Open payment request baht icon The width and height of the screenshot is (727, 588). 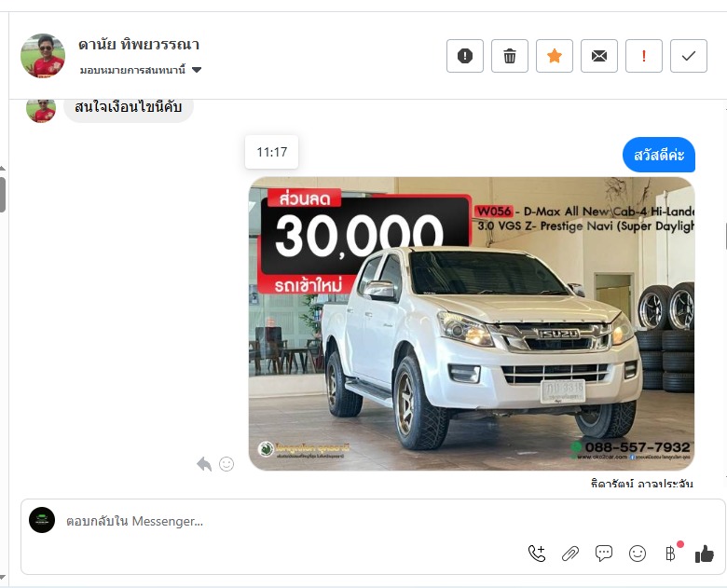pyautogui.click(x=670, y=554)
